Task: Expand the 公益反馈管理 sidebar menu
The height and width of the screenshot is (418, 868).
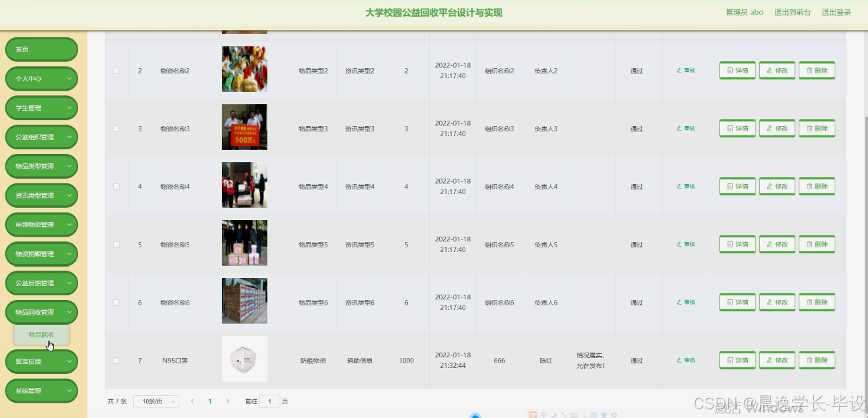Action: [41, 283]
